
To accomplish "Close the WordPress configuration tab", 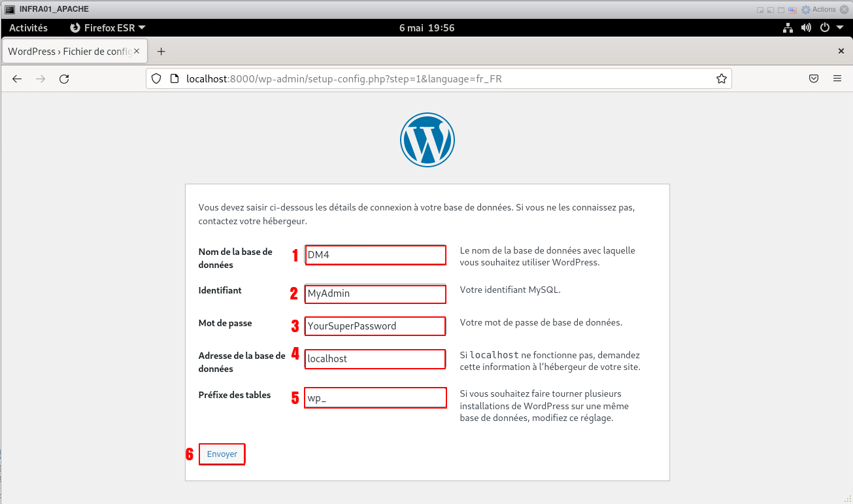I will coord(137,51).
